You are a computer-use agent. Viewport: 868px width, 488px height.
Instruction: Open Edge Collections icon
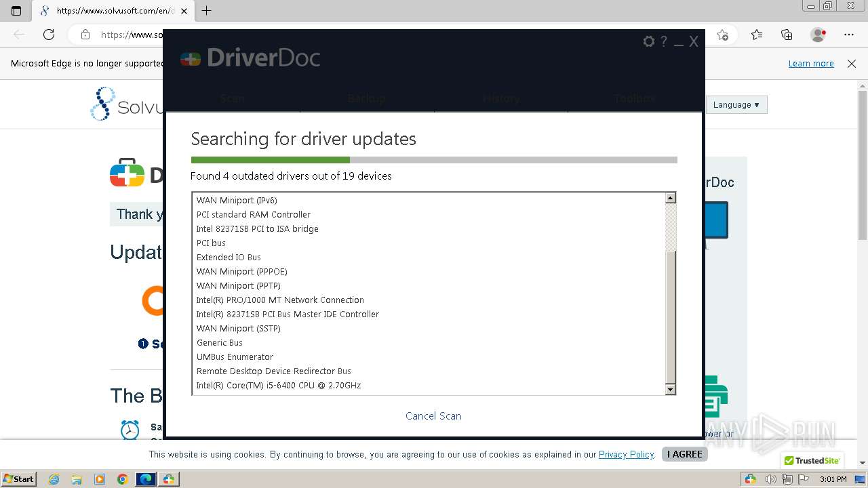pyautogui.click(x=787, y=35)
